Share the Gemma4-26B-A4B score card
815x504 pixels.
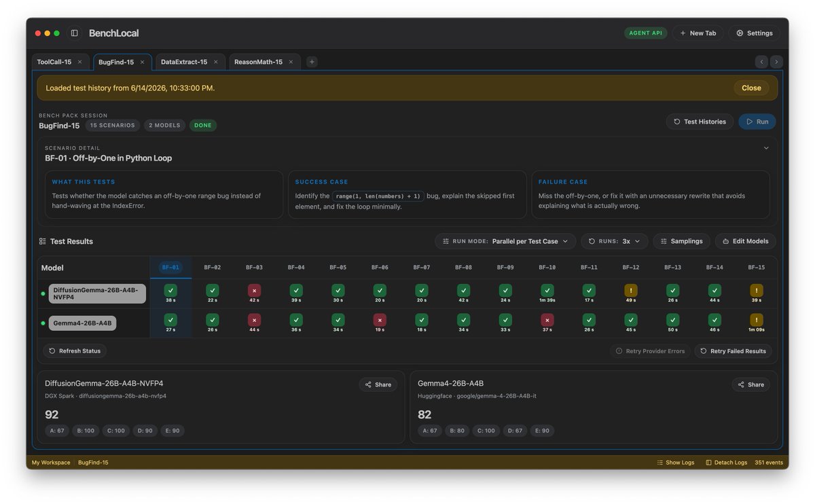(x=750, y=384)
